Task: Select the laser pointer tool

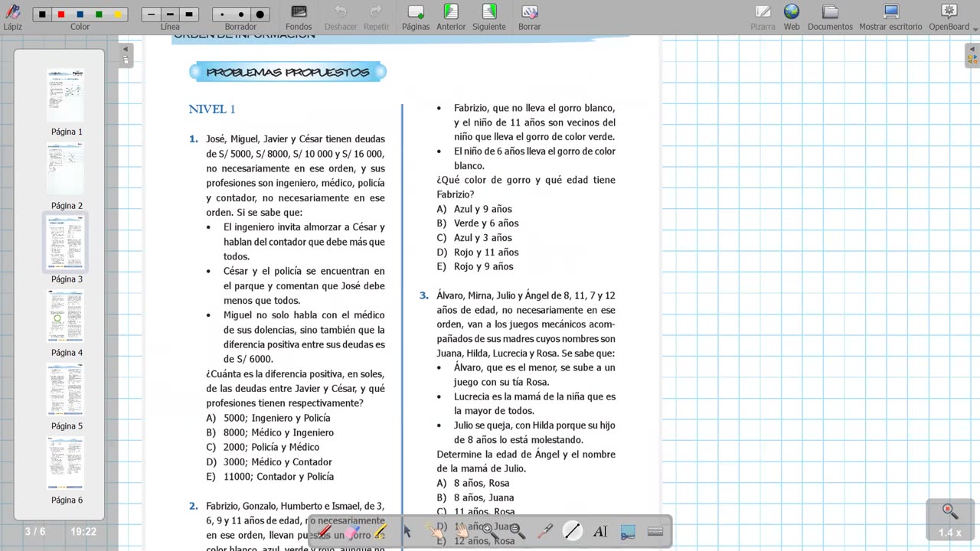Action: coord(545,531)
